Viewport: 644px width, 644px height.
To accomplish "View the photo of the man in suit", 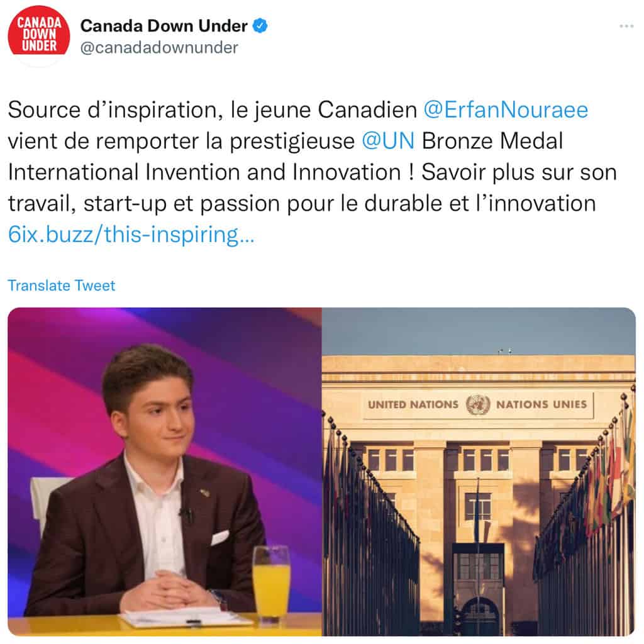I will tap(165, 472).
